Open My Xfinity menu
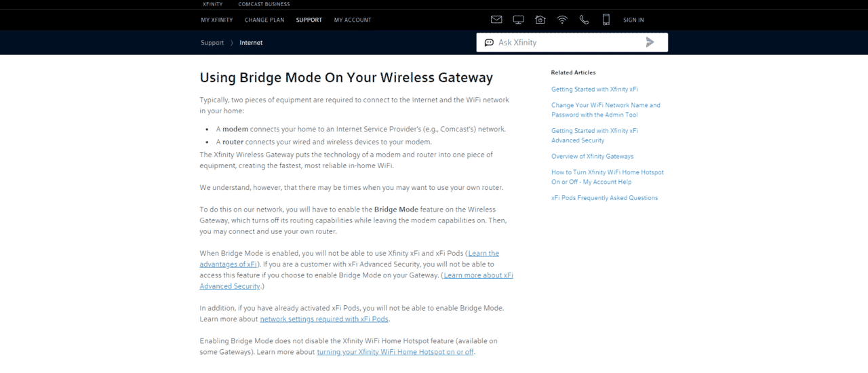This screenshot has height=373, width=868. click(217, 20)
